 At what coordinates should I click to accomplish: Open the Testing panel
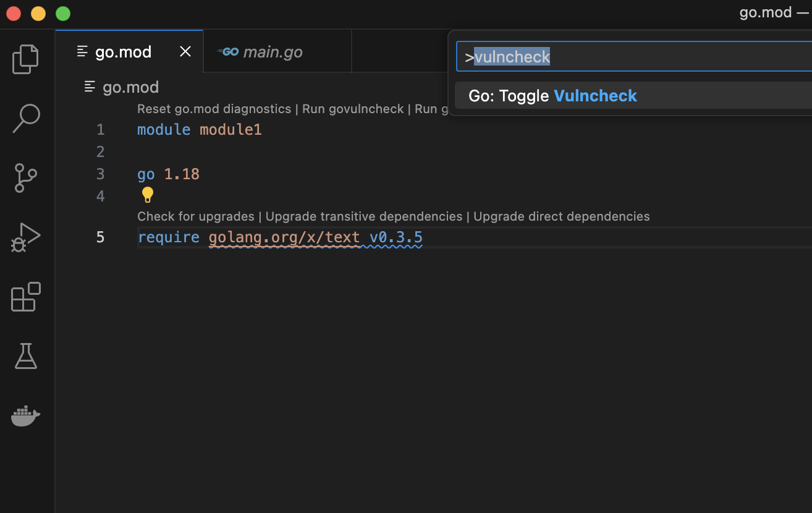pos(25,357)
